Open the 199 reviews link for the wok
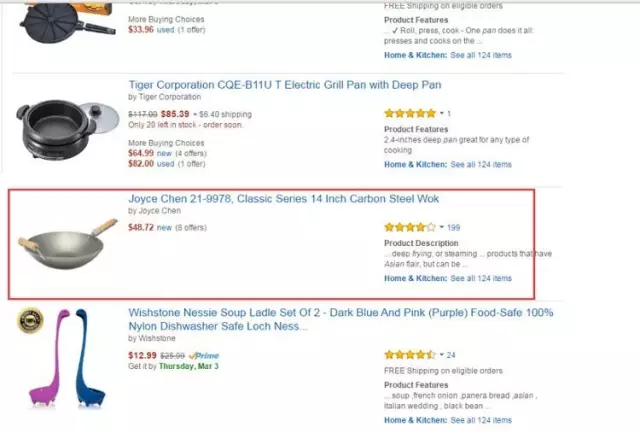640x433 pixels. pyautogui.click(x=454, y=228)
